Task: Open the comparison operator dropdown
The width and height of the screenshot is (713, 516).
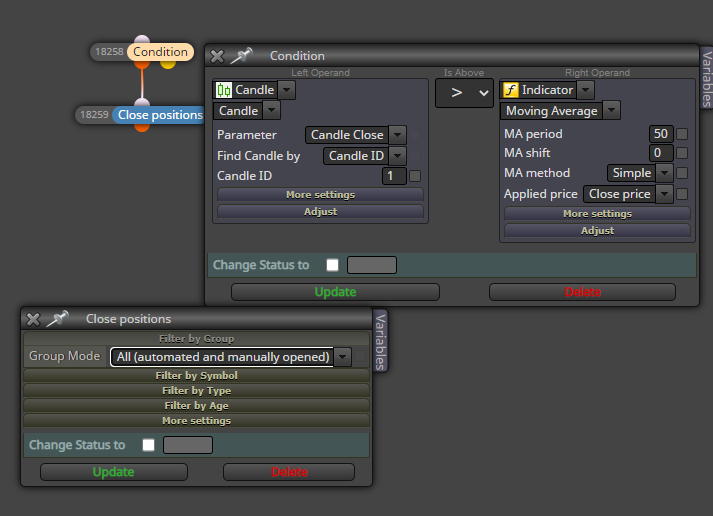Action: (464, 93)
